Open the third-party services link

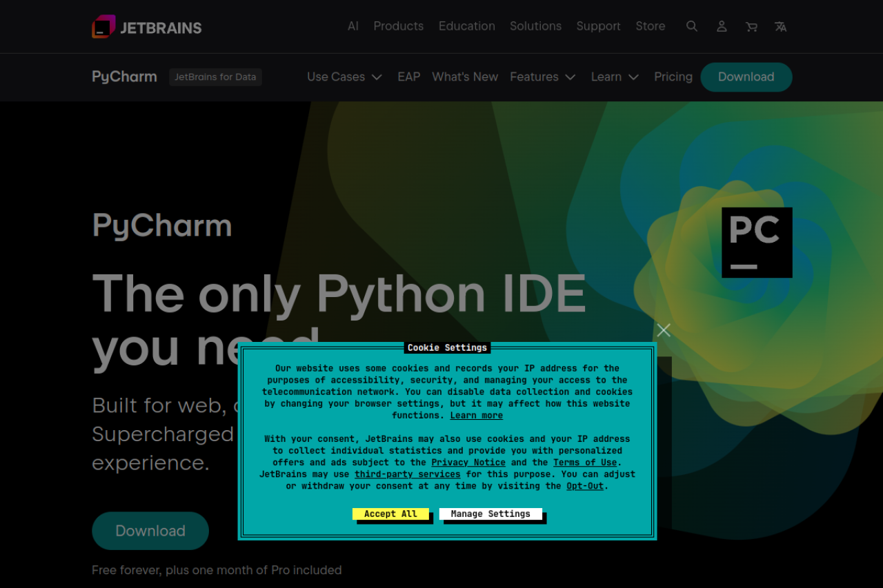[x=408, y=474]
